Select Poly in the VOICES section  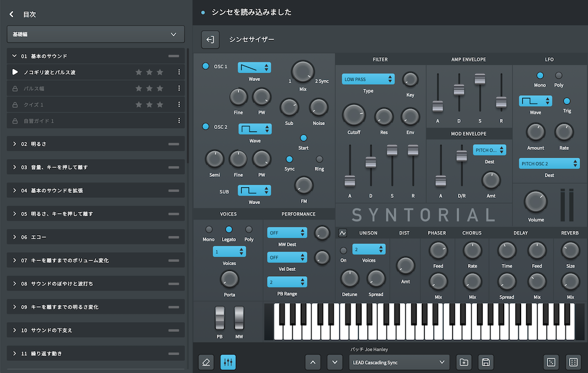(248, 229)
